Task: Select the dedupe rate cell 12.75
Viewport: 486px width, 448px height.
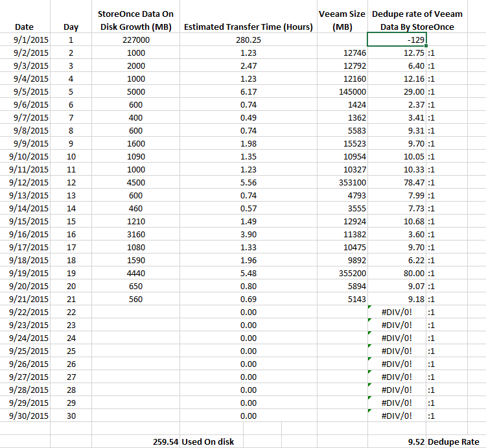Action: [397, 53]
